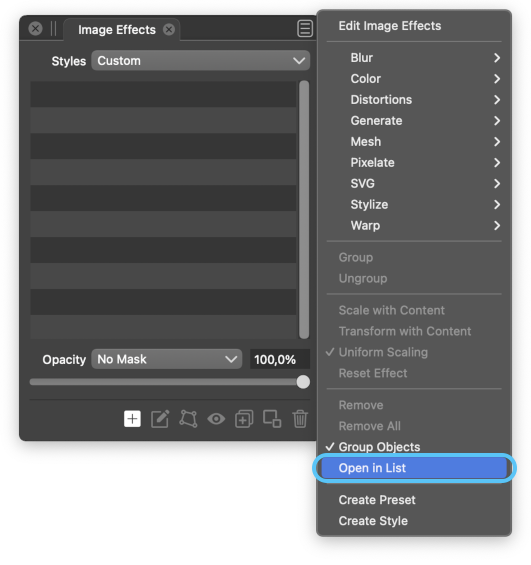Screen dimensions: 531x565
Task: Click the add new effect plus icon
Action: 132,419
